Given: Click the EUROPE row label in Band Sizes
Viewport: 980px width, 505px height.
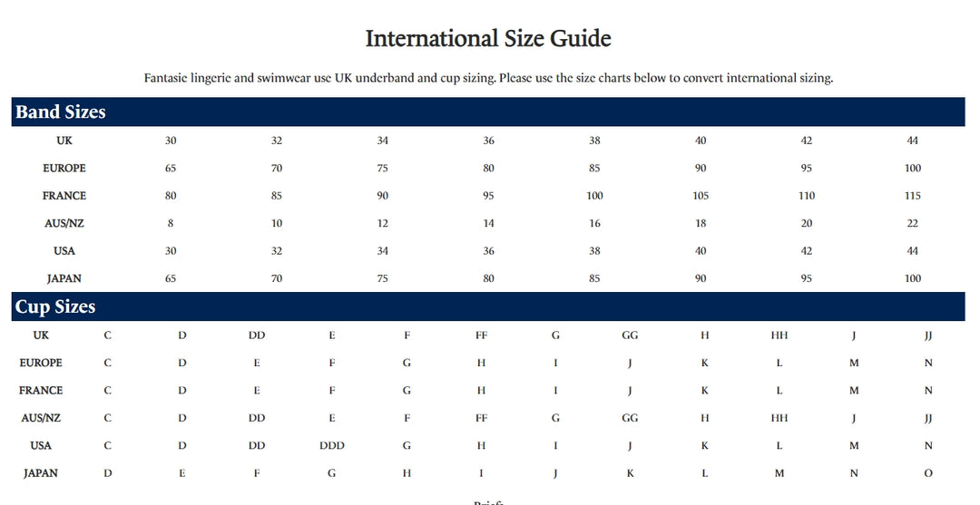Looking at the screenshot, I should pos(64,168).
